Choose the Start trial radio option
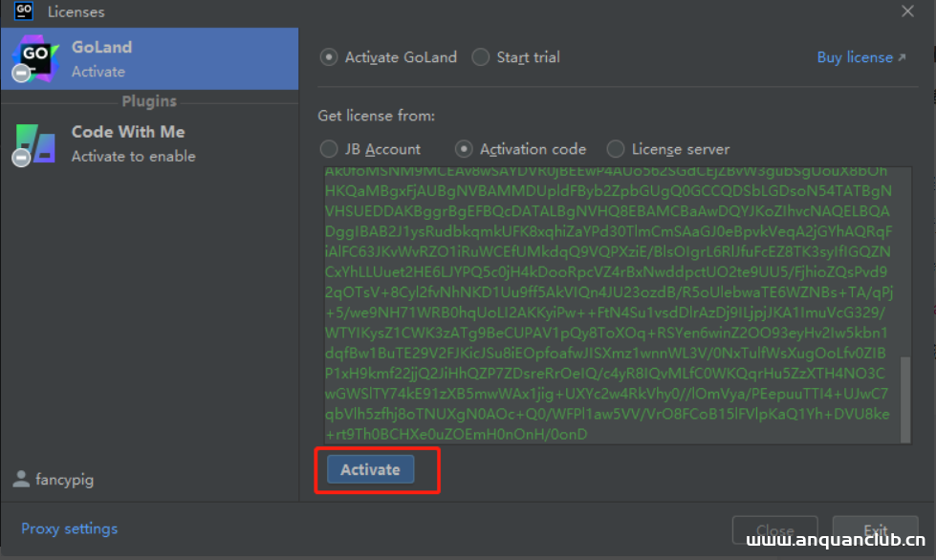 (481, 57)
